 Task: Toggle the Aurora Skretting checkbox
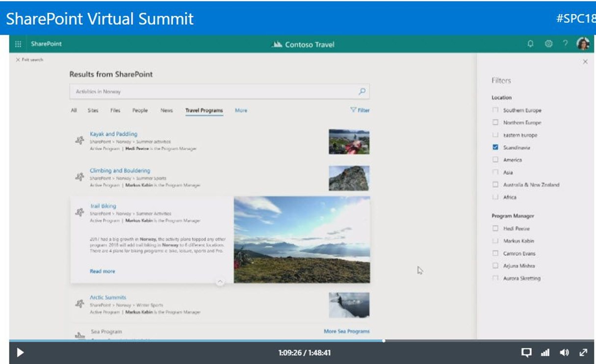pyautogui.click(x=495, y=278)
